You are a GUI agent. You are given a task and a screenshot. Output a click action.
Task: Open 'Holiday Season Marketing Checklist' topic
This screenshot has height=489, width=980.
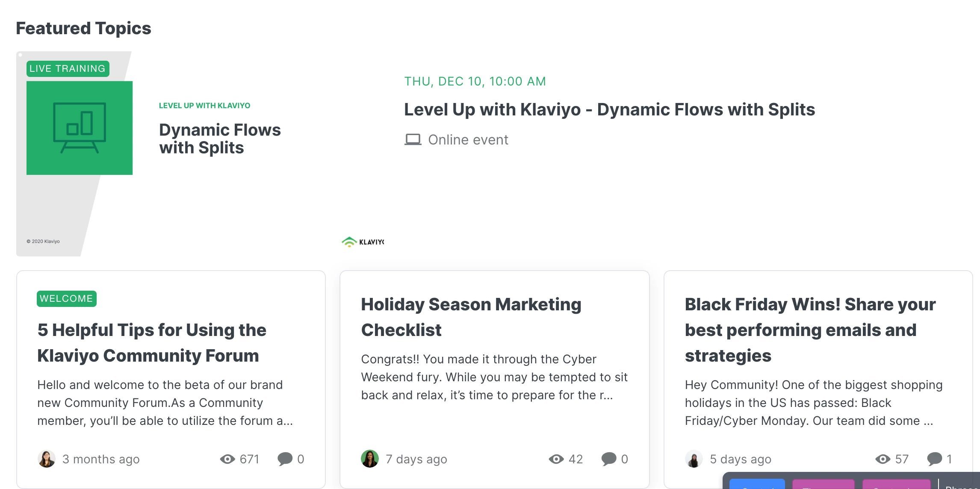click(x=471, y=317)
